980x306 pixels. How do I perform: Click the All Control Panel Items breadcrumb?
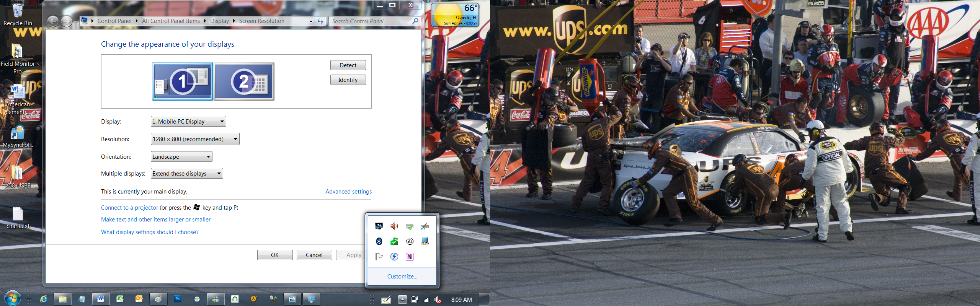pyautogui.click(x=171, y=21)
